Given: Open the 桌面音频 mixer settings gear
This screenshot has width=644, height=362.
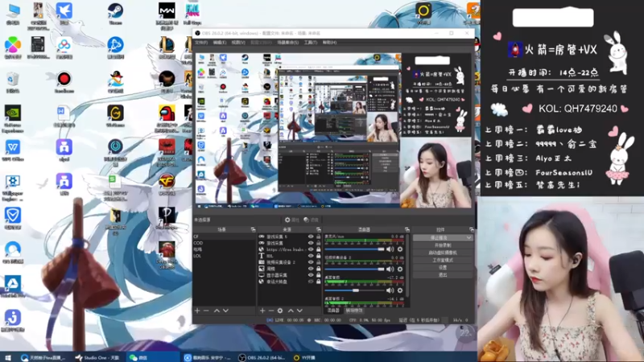Looking at the screenshot, I should [x=399, y=290].
